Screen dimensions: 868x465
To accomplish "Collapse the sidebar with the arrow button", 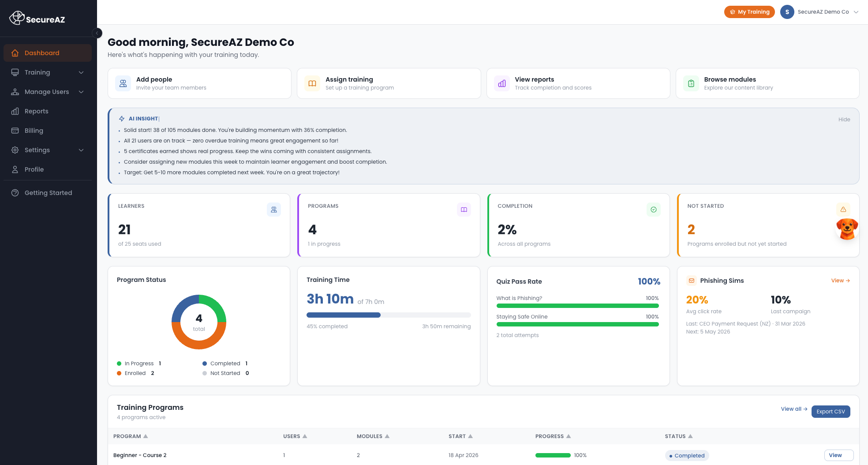I will click(x=97, y=33).
